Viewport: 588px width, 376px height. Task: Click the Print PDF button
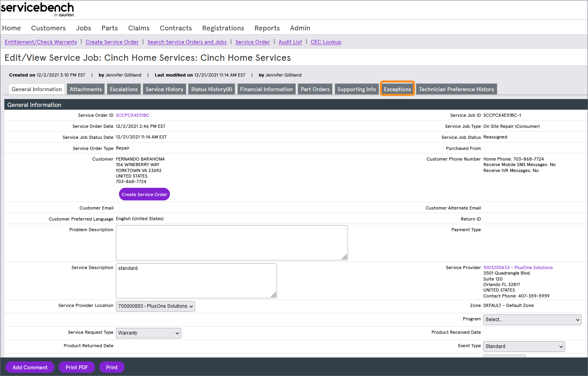77,367
